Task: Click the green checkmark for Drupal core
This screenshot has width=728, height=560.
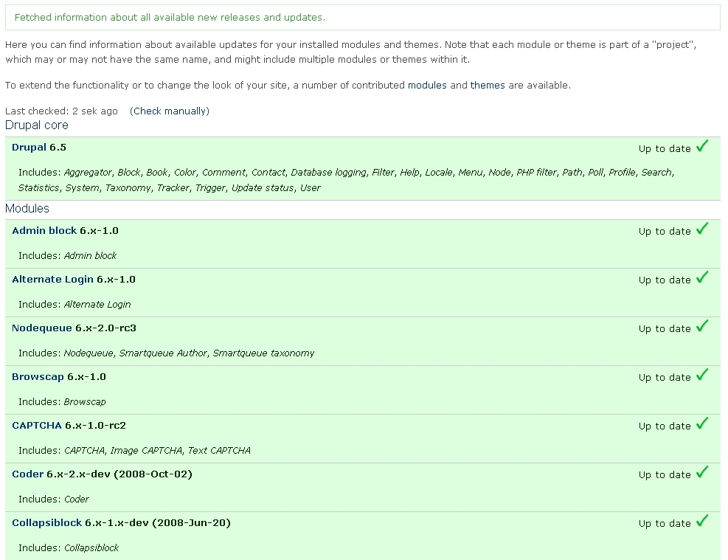Action: pos(702,146)
